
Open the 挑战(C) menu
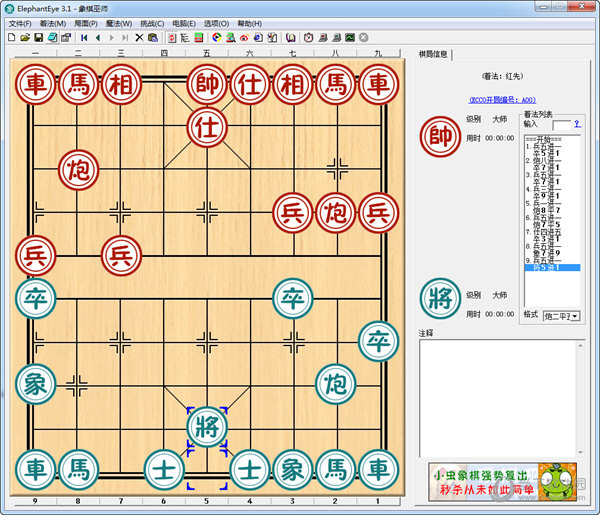152,24
